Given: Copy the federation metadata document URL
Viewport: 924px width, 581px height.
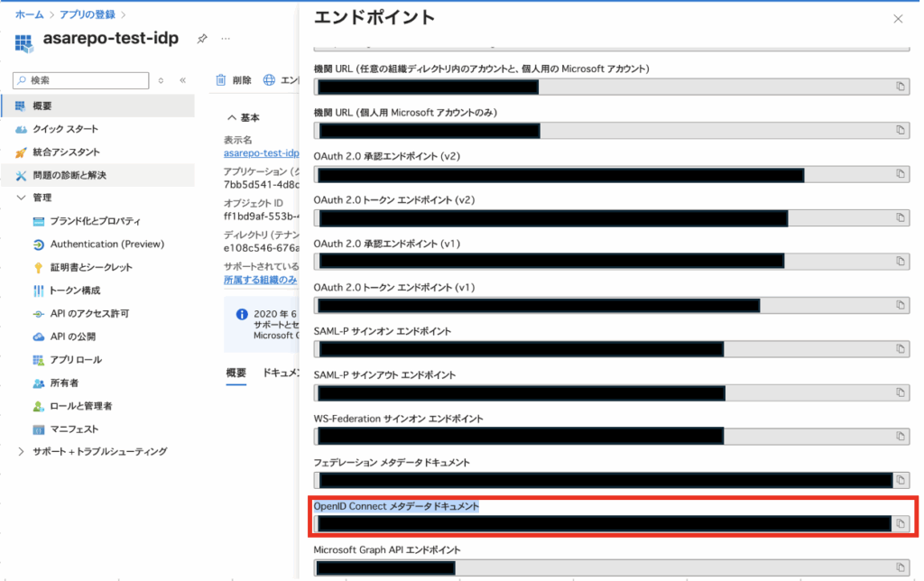Looking at the screenshot, I should 900,480.
